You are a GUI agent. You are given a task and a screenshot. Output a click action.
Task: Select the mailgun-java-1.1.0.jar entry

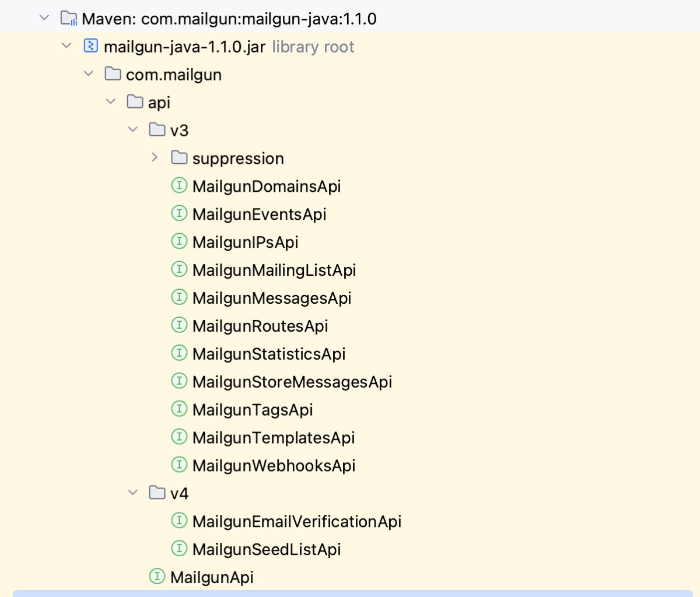point(184,47)
